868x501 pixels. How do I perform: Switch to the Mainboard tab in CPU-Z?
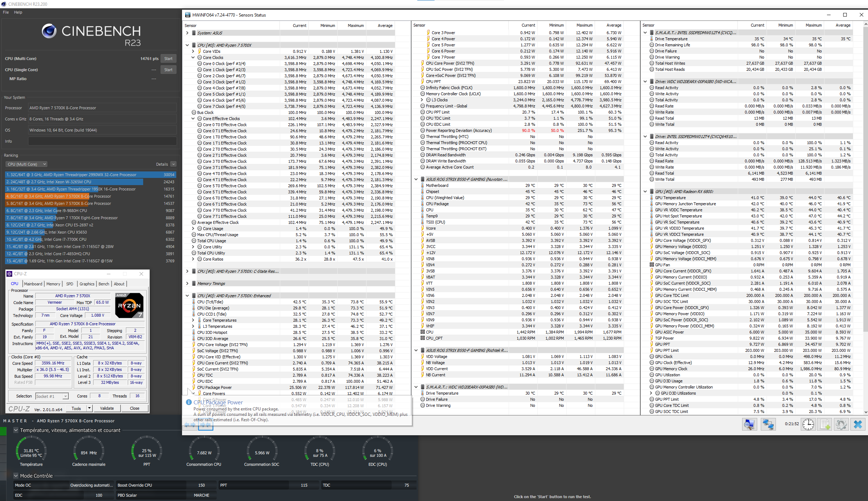tap(33, 284)
